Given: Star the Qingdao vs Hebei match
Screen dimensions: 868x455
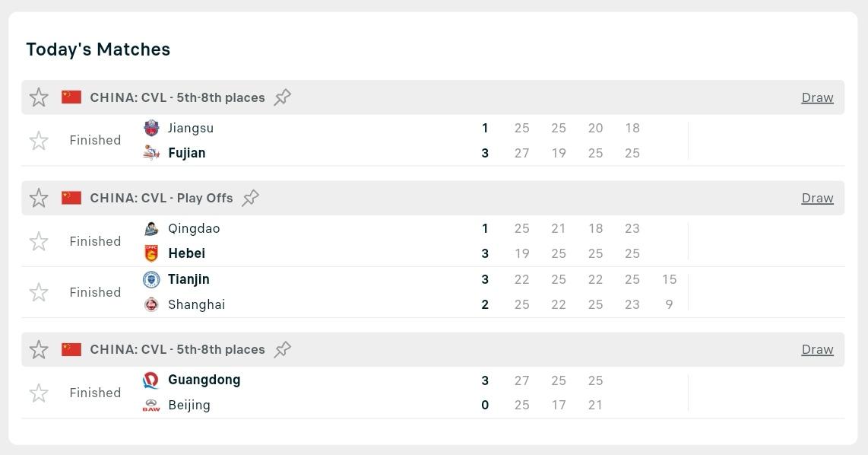Looking at the screenshot, I should pyautogui.click(x=39, y=241).
